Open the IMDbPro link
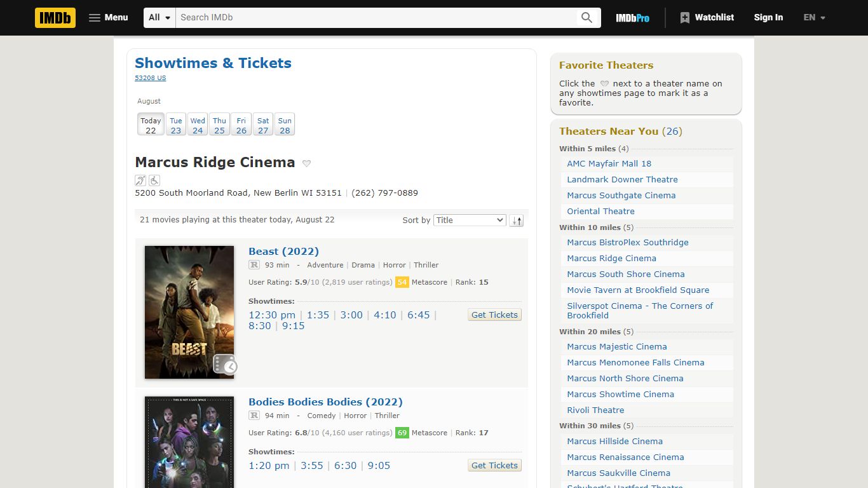Image resolution: width=868 pixels, height=488 pixels. pyautogui.click(x=632, y=18)
